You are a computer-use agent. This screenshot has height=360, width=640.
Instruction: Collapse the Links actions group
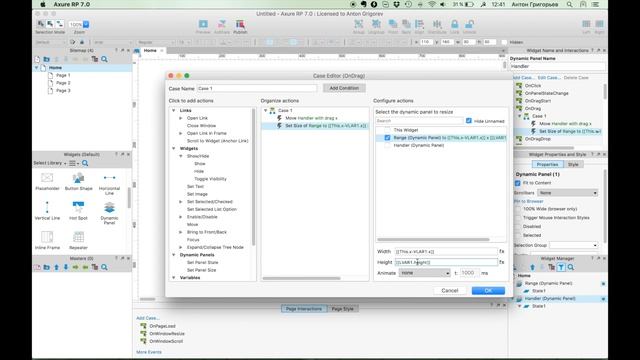tap(173, 110)
